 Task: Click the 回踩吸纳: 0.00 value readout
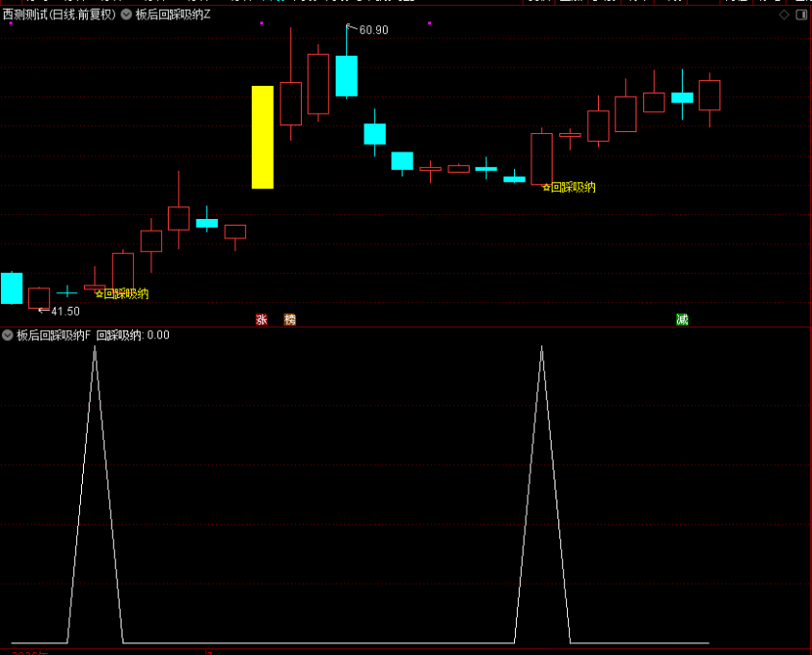pos(132,336)
